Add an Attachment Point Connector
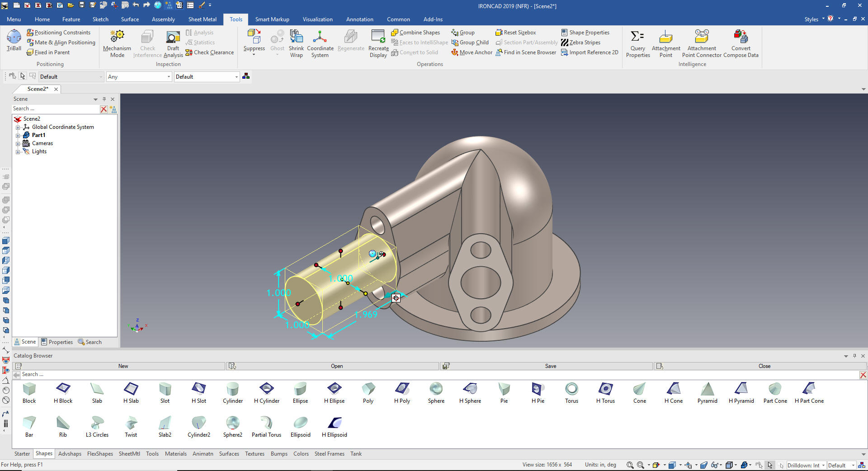868x471 pixels. (702, 43)
